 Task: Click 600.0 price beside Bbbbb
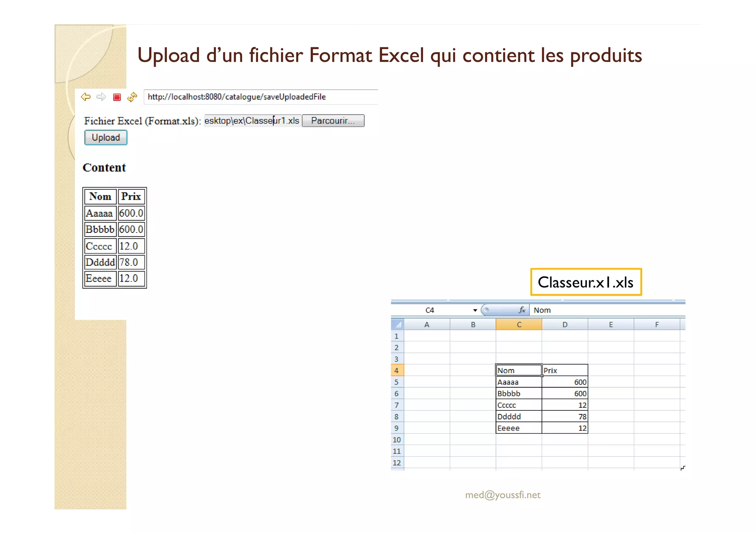[131, 229]
